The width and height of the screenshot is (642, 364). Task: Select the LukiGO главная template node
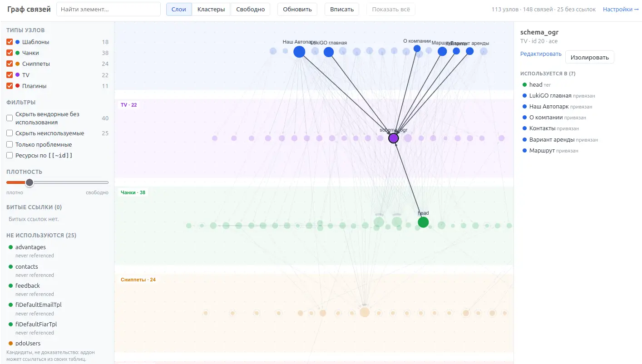329,52
